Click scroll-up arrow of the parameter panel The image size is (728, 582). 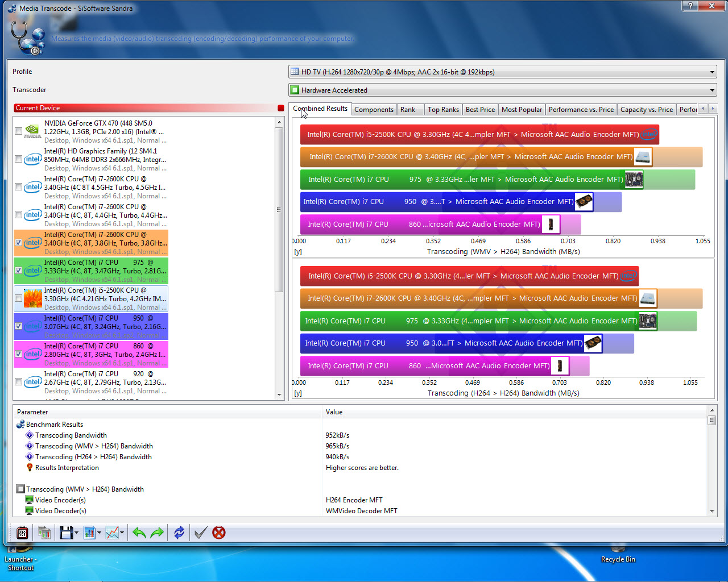(712, 410)
